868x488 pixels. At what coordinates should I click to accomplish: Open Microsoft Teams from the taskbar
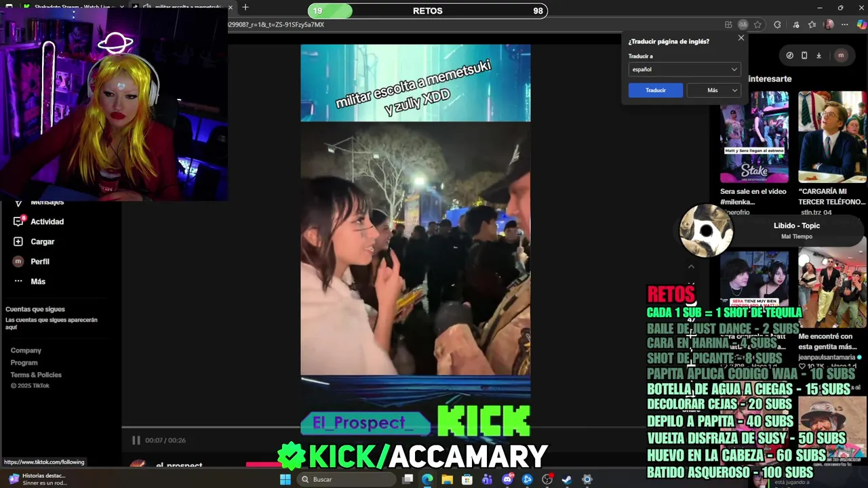[x=487, y=479]
